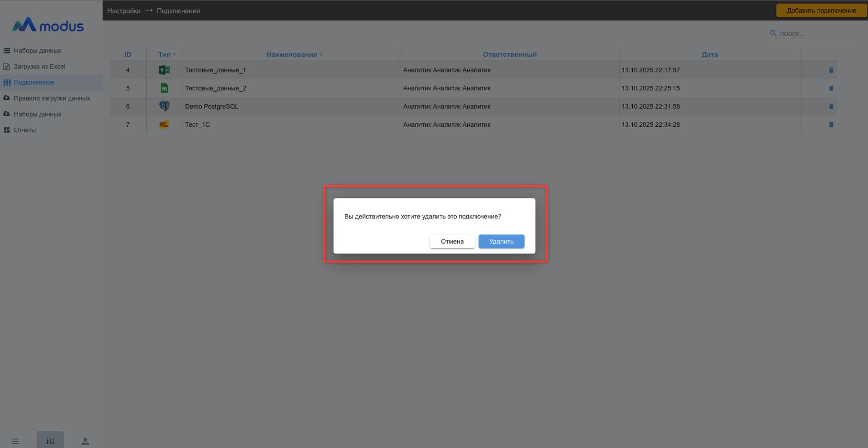
Task: Open the user profile icon at bottom
Action: click(x=85, y=441)
